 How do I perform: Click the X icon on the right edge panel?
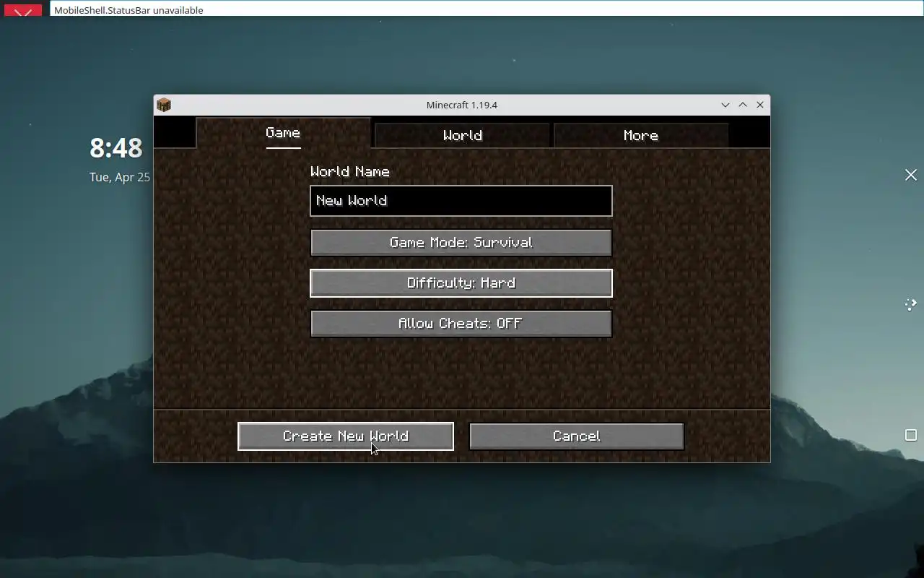(911, 175)
